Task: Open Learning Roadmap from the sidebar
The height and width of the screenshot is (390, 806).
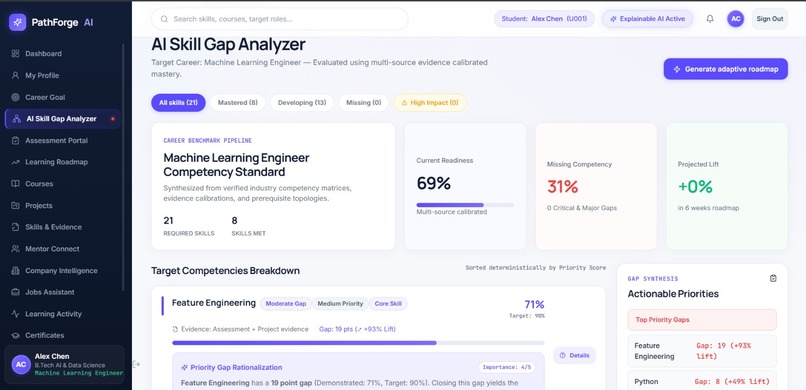Action: click(x=63, y=162)
